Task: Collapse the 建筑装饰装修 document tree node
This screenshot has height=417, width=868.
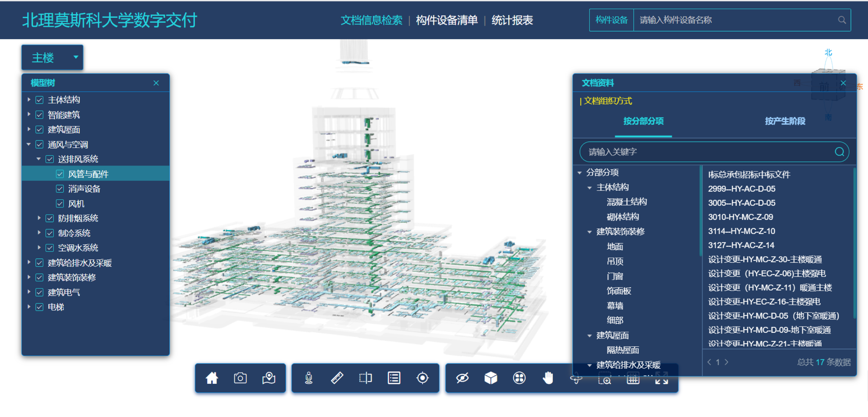Action: coord(590,232)
